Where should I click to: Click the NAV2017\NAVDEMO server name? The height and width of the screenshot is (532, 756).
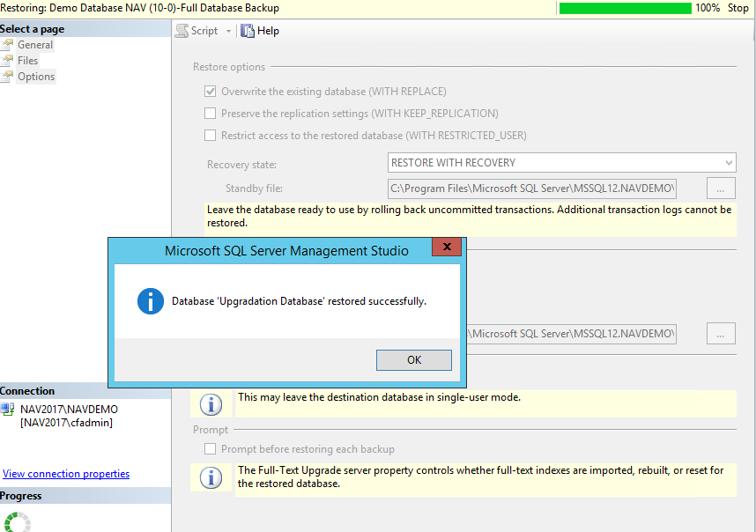[x=69, y=410]
